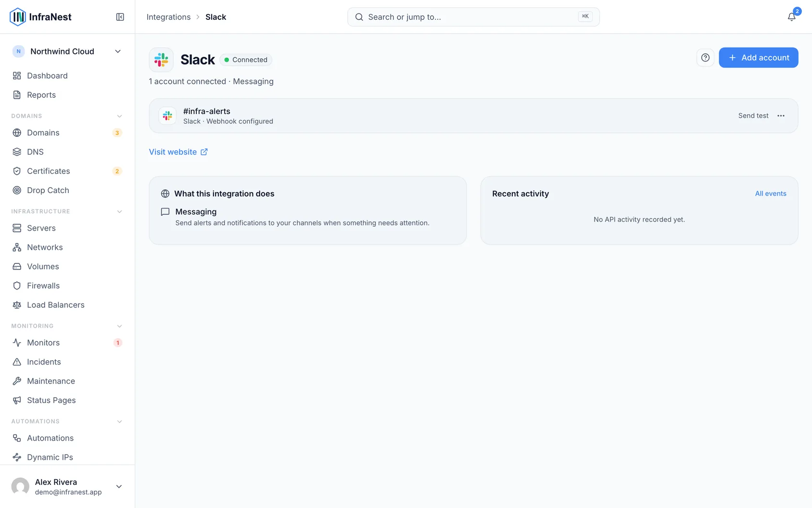Click globe icon by What this integration does

(165, 194)
